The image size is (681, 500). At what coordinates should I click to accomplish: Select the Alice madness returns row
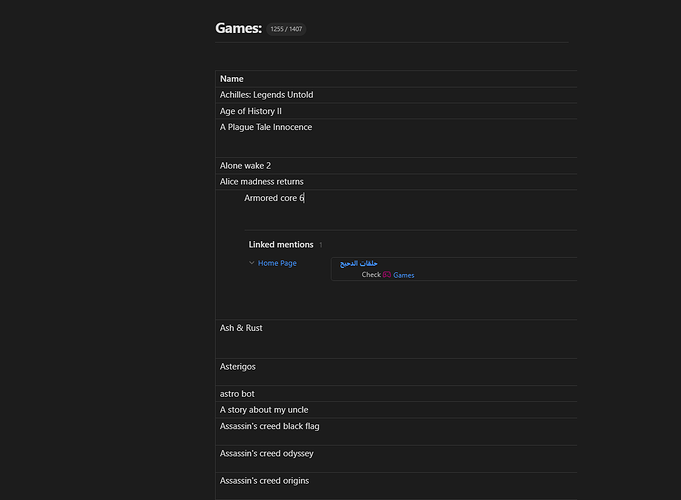396,182
